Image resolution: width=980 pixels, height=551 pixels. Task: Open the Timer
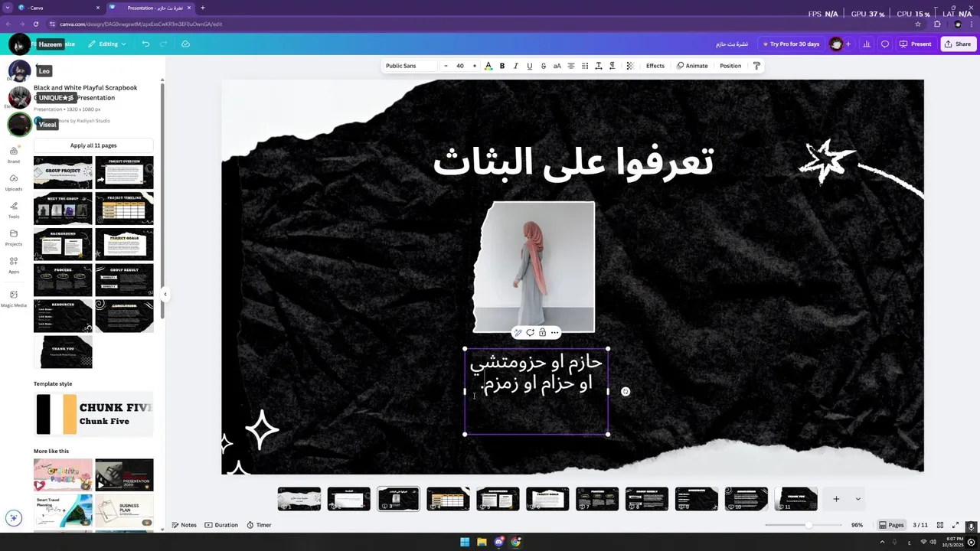tap(259, 525)
